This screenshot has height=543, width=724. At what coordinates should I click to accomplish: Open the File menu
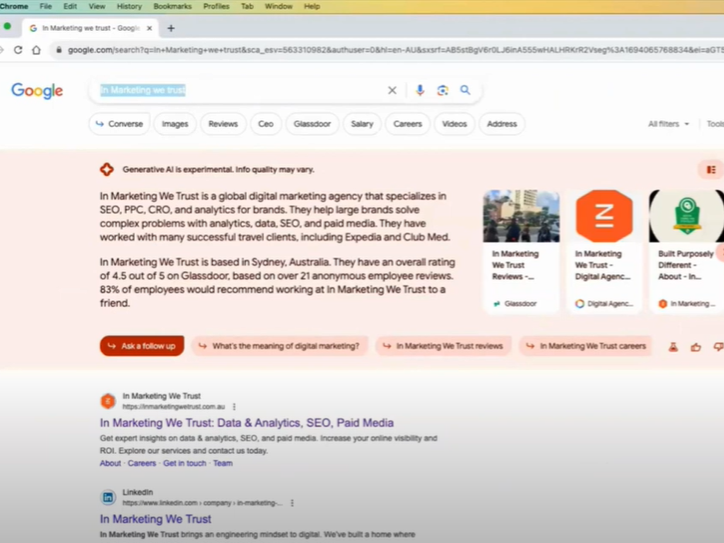[46, 6]
